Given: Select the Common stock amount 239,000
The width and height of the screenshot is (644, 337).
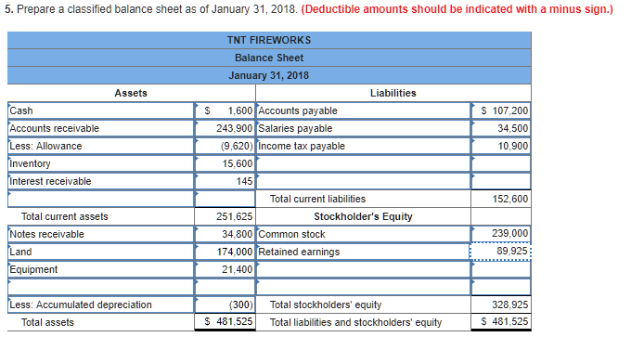Looking at the screenshot, I should point(501,234).
